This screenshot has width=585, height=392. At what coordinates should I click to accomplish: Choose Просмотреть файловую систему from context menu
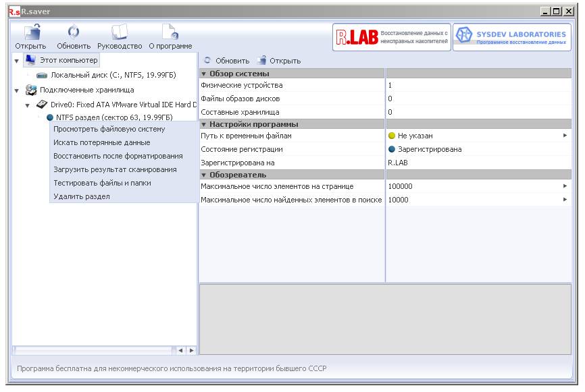109,130
